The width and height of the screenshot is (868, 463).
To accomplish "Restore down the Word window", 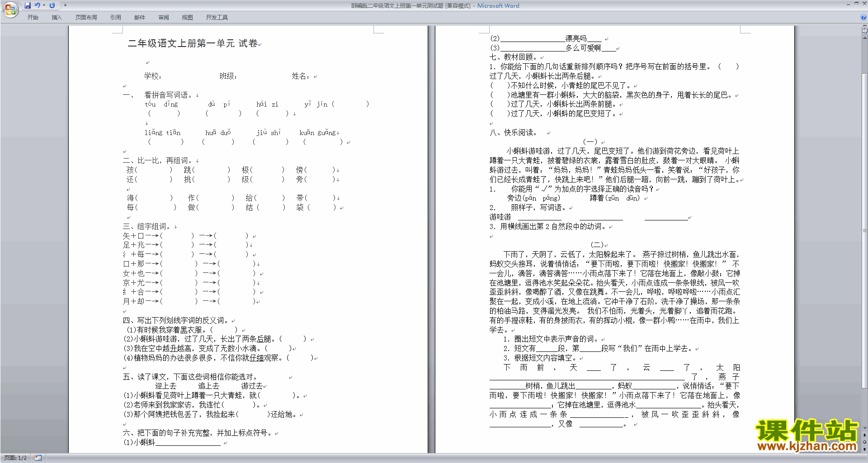I will [x=856, y=4].
